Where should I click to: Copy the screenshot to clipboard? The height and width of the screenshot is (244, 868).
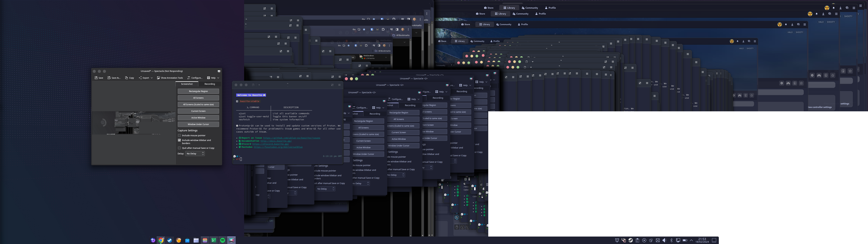click(129, 78)
